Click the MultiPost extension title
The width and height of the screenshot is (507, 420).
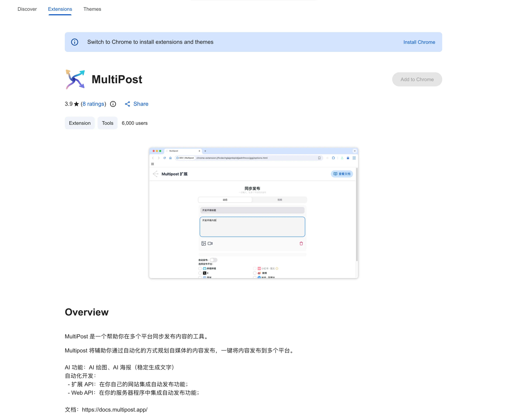click(117, 79)
